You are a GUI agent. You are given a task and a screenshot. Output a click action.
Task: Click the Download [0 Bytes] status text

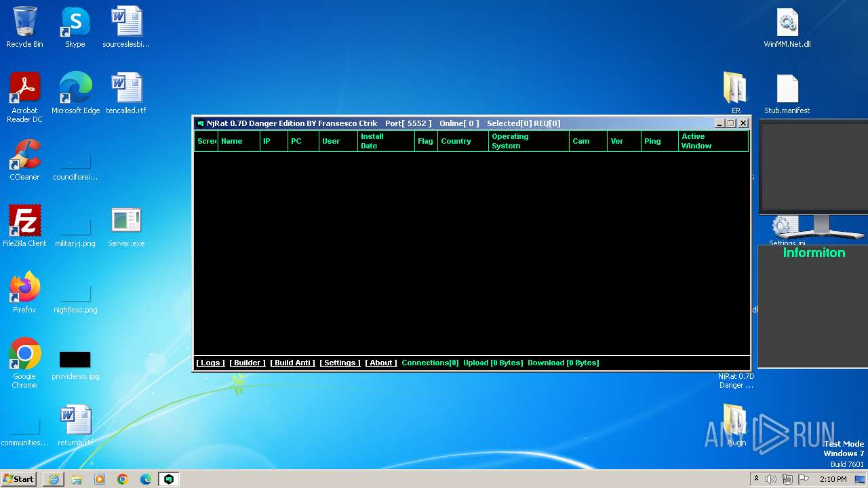564,363
